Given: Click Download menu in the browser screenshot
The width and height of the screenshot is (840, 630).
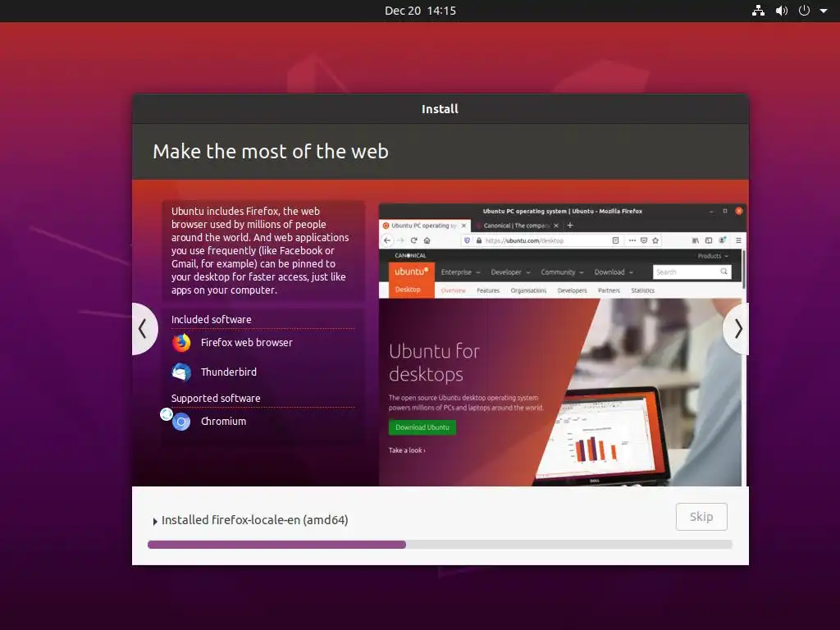Looking at the screenshot, I should click(x=614, y=272).
